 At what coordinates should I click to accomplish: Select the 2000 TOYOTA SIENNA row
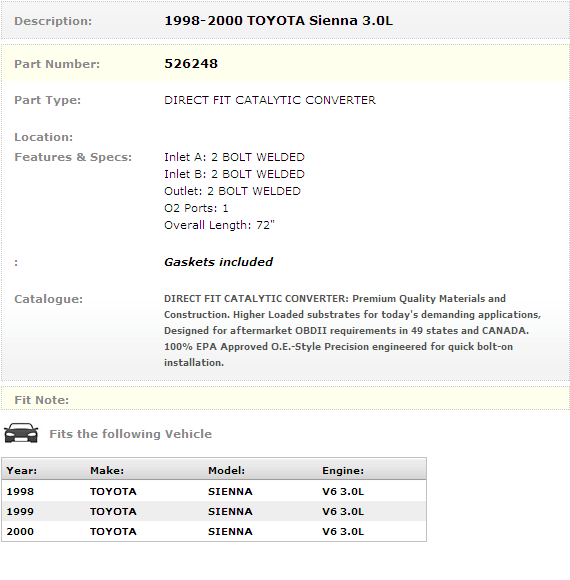[x=214, y=531]
